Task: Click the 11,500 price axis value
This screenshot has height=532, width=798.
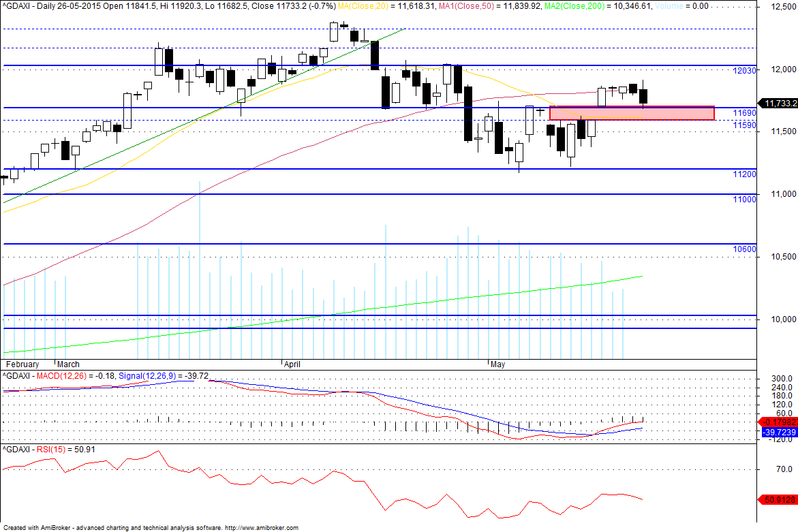Action: pyautogui.click(x=783, y=131)
